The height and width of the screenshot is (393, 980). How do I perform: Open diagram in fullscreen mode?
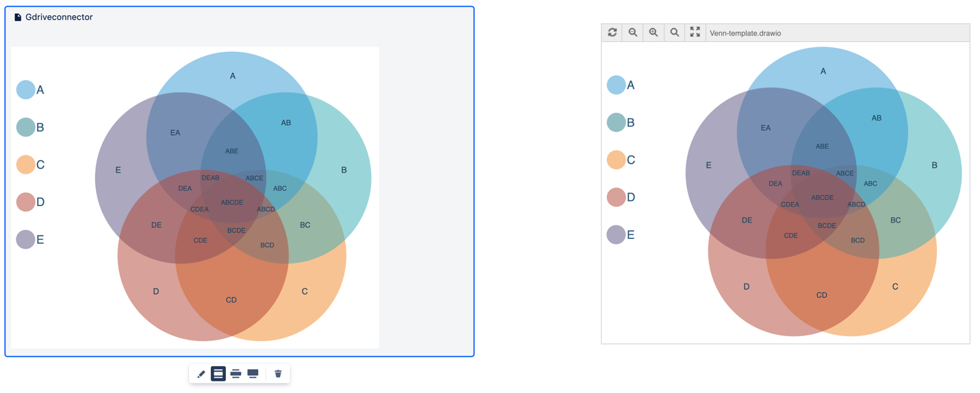[695, 32]
